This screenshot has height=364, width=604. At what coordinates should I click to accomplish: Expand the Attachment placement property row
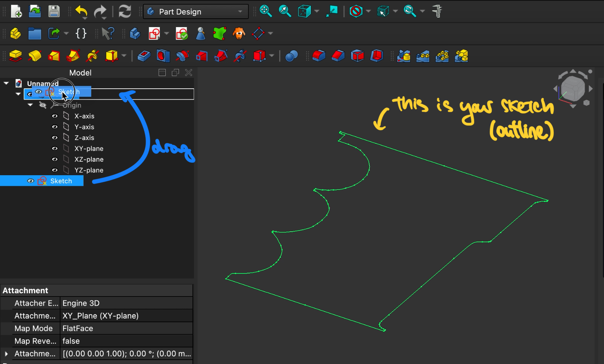(x=6, y=354)
